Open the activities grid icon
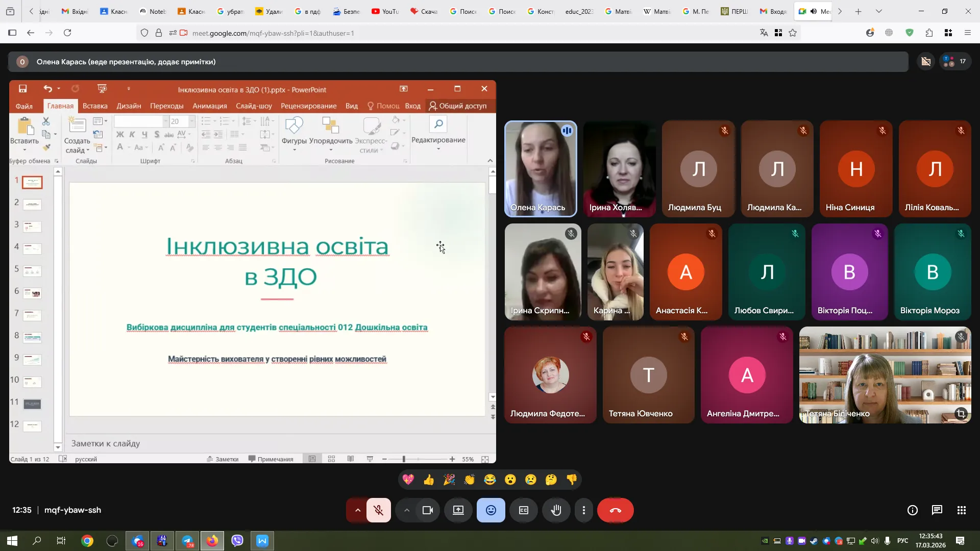The width and height of the screenshot is (980, 551). coord(961,510)
